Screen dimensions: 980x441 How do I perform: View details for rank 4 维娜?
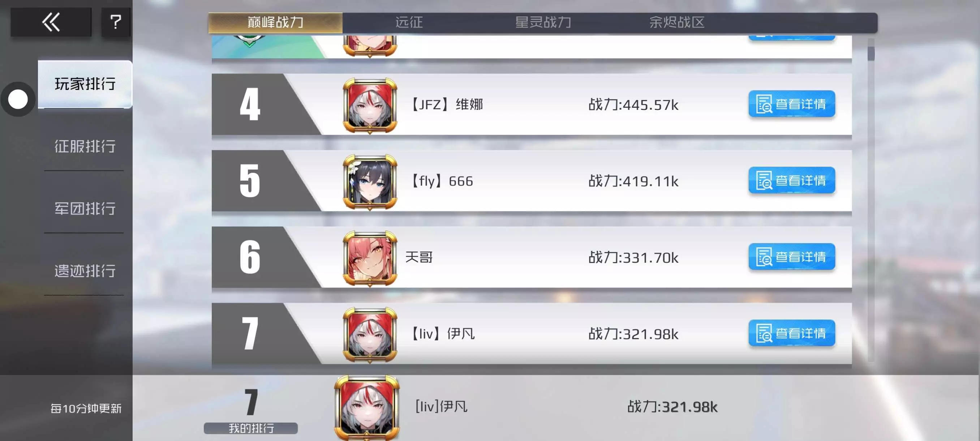[x=792, y=104]
